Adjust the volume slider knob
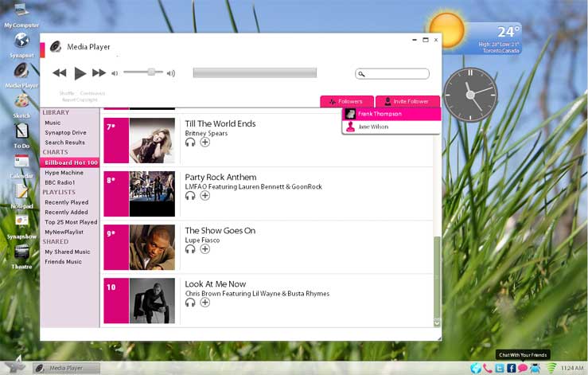Viewport: 588px width, 375px height. 151,72
